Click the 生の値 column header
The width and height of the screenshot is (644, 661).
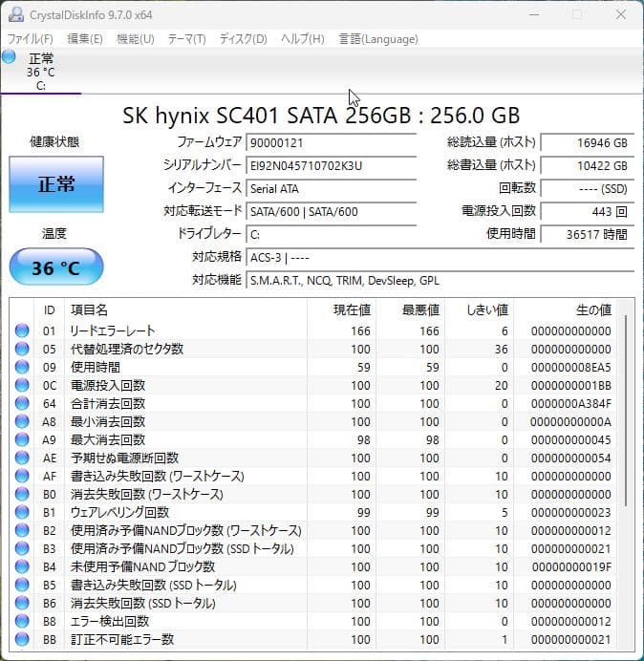coord(565,310)
